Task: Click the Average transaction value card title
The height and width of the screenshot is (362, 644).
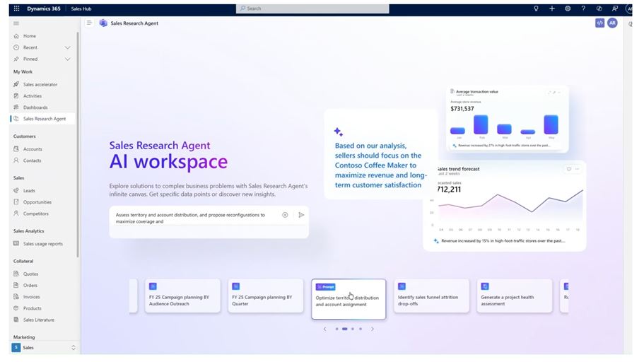Action: pos(477,92)
